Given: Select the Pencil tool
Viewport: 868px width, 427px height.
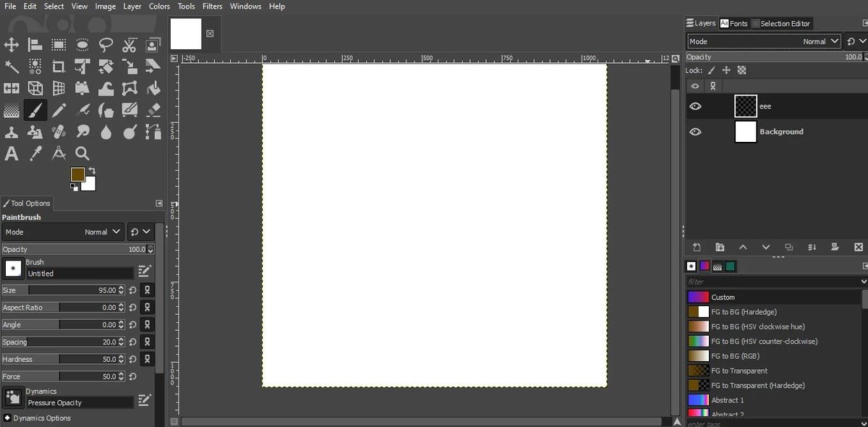Looking at the screenshot, I should tap(59, 110).
